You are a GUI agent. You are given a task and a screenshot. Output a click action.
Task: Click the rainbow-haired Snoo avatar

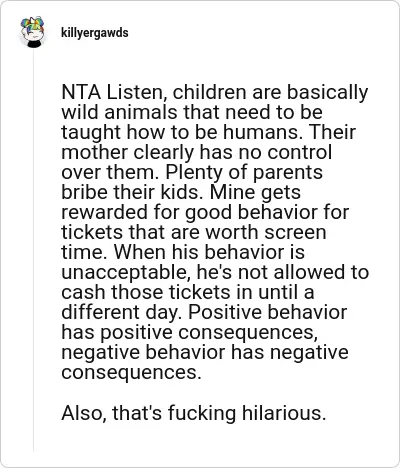tap(33, 32)
